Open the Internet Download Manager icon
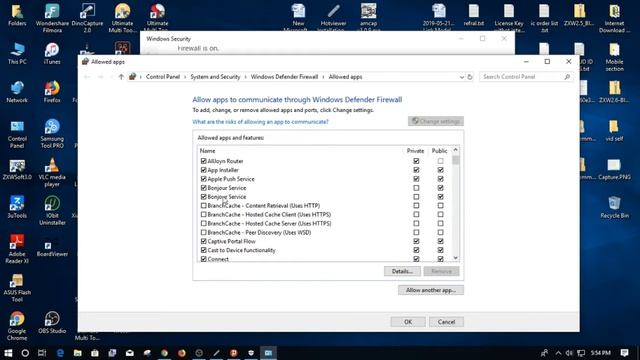 click(x=614, y=18)
